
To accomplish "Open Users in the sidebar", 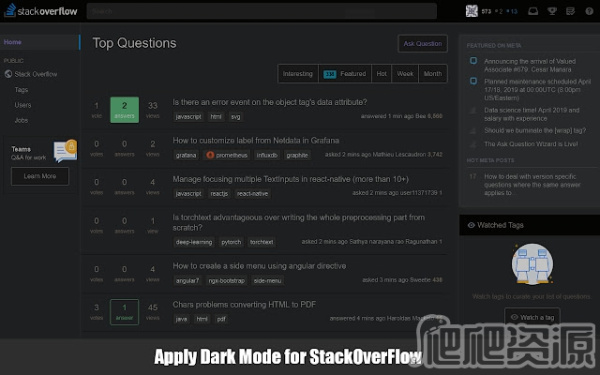I will (x=23, y=105).
